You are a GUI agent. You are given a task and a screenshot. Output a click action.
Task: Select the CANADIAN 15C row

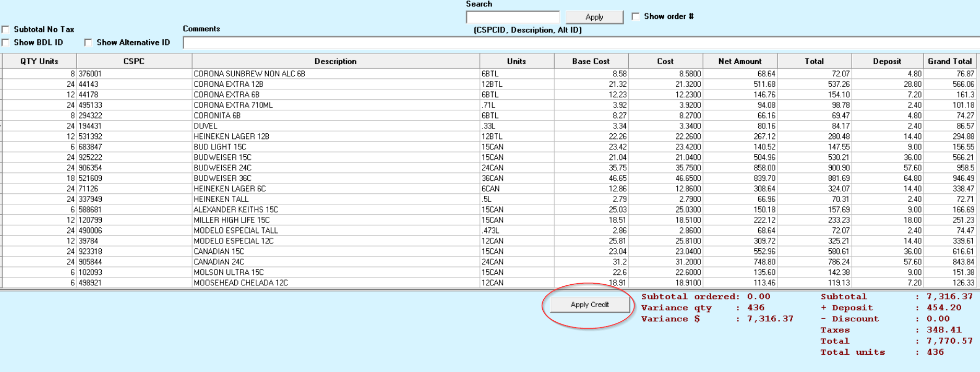(x=489, y=251)
